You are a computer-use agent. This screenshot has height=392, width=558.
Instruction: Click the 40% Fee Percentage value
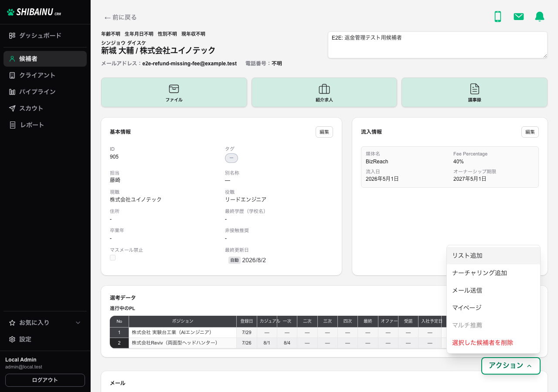[459, 162]
